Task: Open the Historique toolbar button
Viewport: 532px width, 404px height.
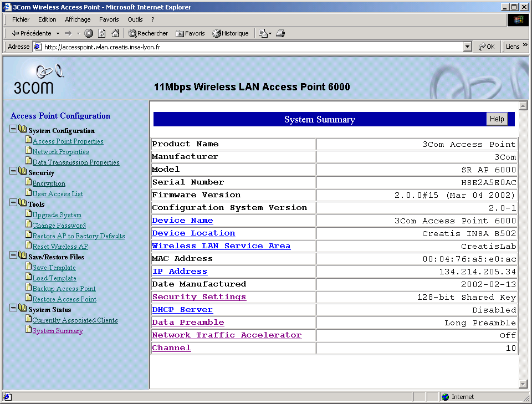Action: 231,33
